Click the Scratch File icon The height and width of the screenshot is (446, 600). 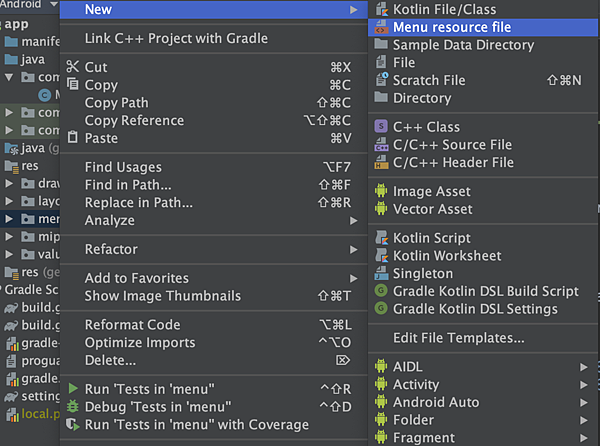coord(382,80)
